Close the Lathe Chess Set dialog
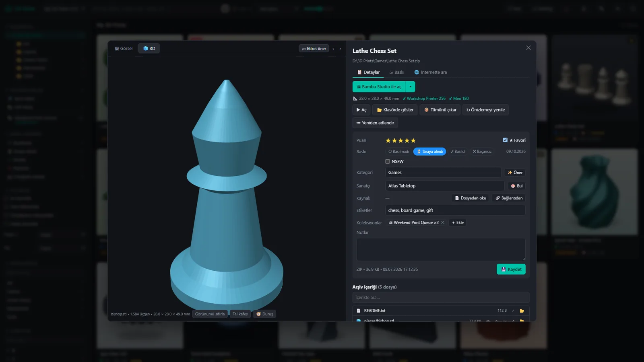This screenshot has height=362, width=644. pyautogui.click(x=528, y=48)
